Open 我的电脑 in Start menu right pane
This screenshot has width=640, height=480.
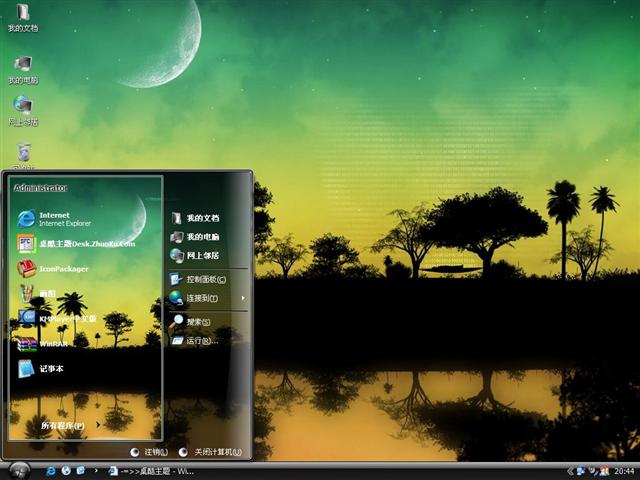coord(201,237)
